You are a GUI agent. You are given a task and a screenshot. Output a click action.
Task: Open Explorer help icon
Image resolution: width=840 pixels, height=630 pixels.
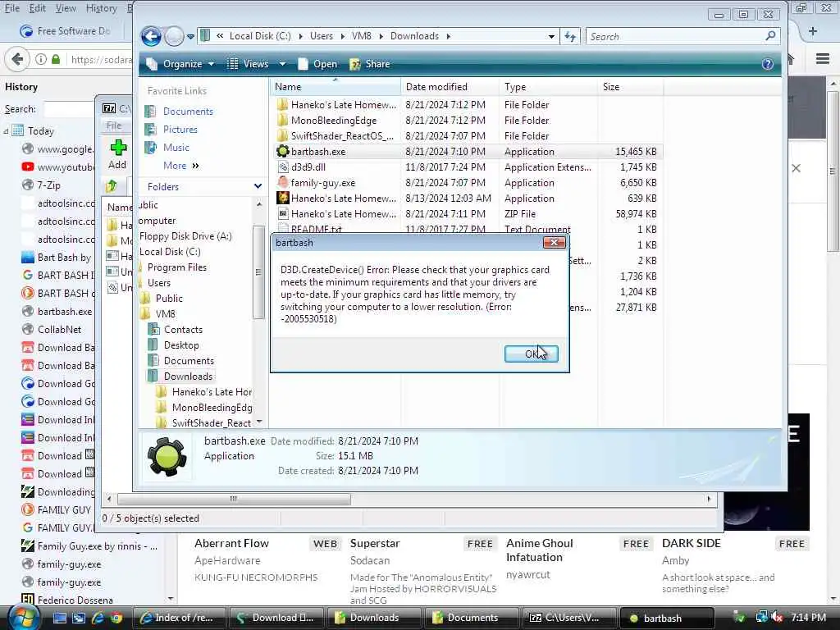pos(767,64)
